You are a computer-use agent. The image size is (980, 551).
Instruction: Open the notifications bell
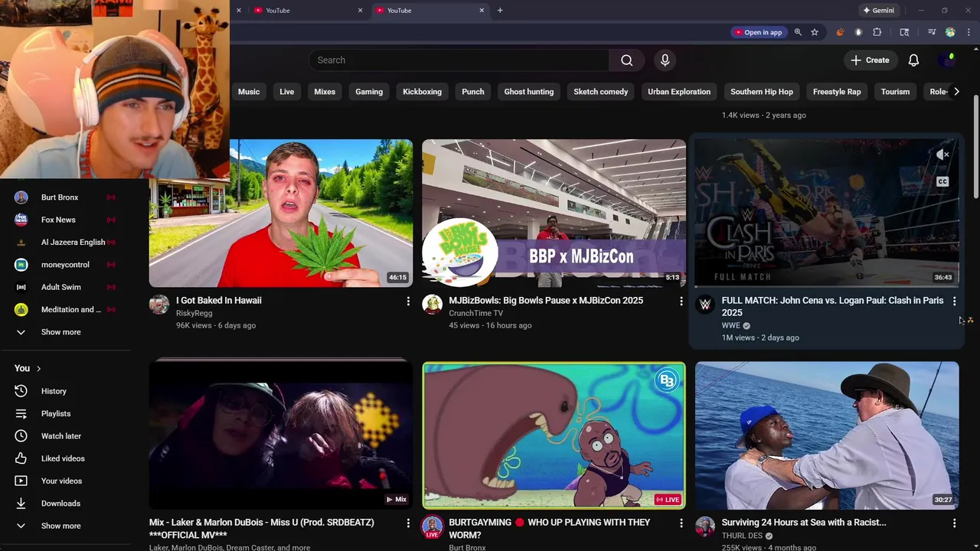[913, 60]
